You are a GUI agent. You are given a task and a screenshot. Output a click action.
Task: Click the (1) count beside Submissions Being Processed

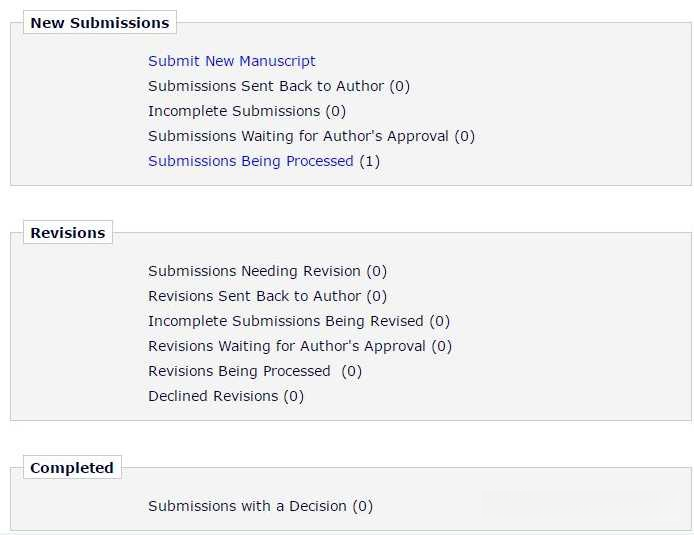[x=369, y=161]
